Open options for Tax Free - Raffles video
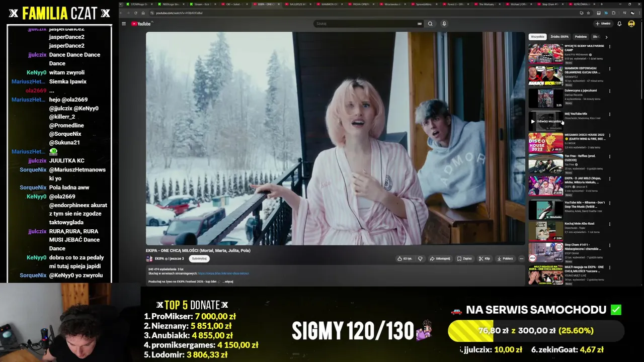 point(610,156)
